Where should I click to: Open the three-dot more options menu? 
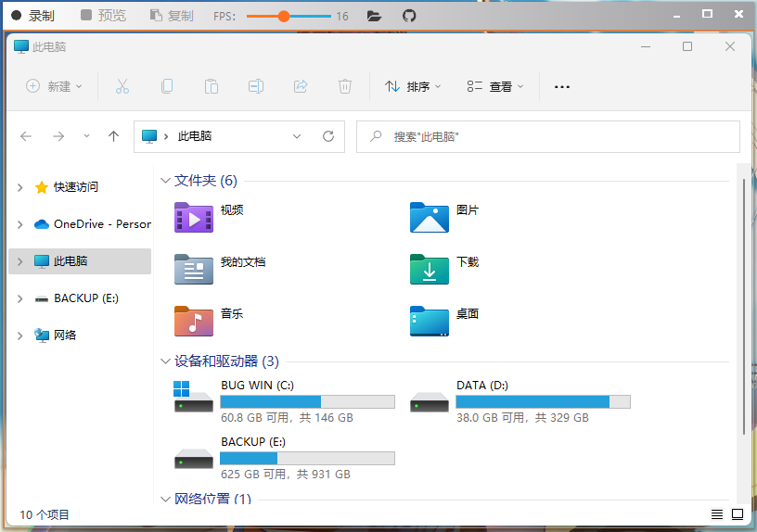pyautogui.click(x=562, y=87)
